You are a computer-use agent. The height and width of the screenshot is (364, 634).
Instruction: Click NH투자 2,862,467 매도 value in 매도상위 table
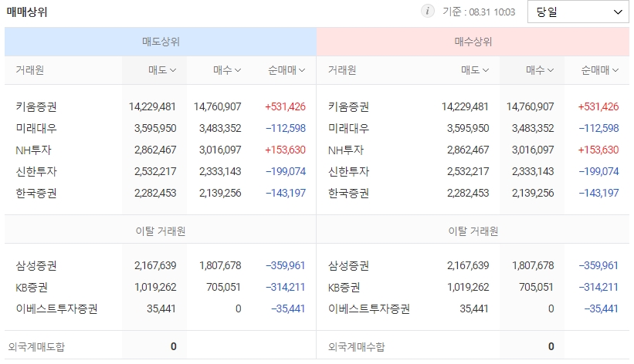tap(155, 150)
